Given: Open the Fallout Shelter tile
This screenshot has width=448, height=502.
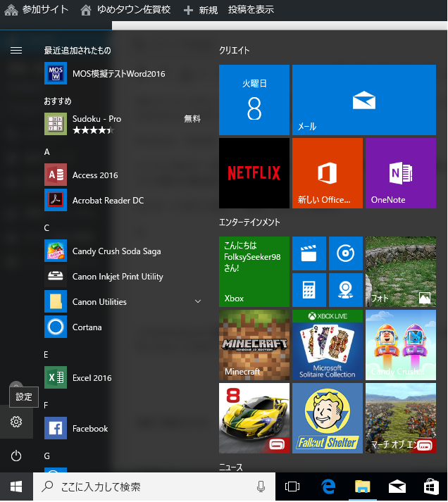Looking at the screenshot, I should (x=328, y=418).
